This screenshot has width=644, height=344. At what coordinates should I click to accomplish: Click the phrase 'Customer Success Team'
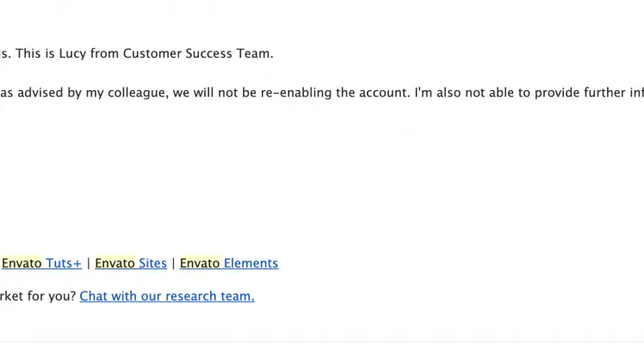[x=198, y=53]
